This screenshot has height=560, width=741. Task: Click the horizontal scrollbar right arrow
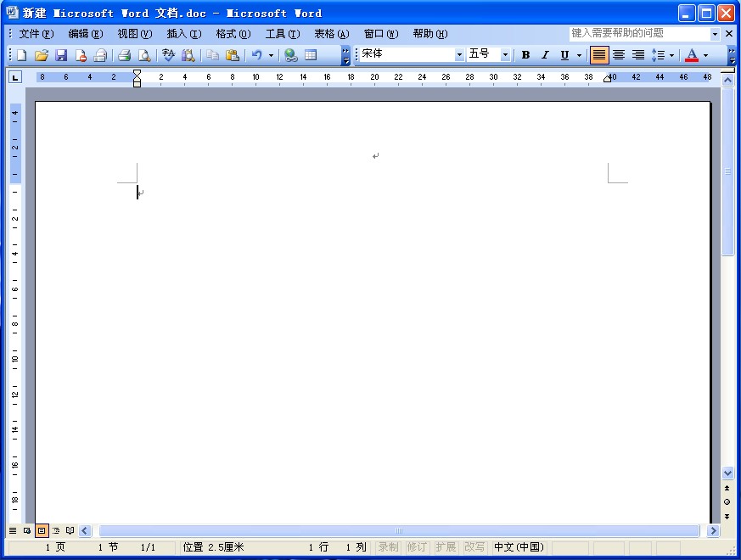(x=713, y=530)
